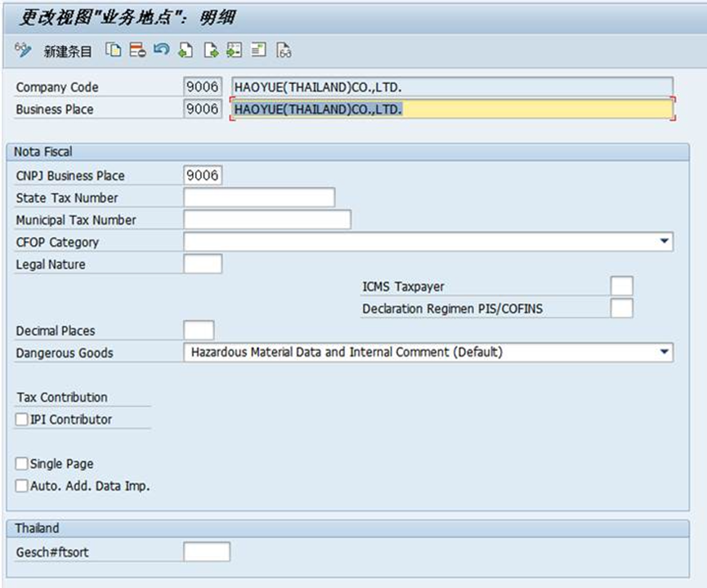The width and height of the screenshot is (707, 588).
Task: Click the State Tax Number label
Action: 67,198
